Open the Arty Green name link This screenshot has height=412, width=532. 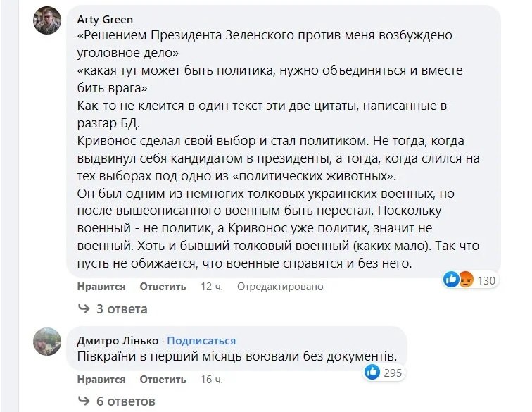(x=105, y=19)
